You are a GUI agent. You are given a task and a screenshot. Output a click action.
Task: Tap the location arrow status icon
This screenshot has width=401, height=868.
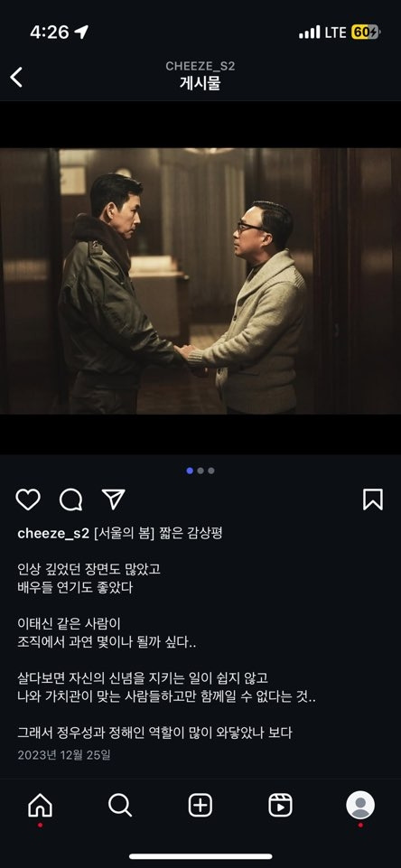[81, 33]
